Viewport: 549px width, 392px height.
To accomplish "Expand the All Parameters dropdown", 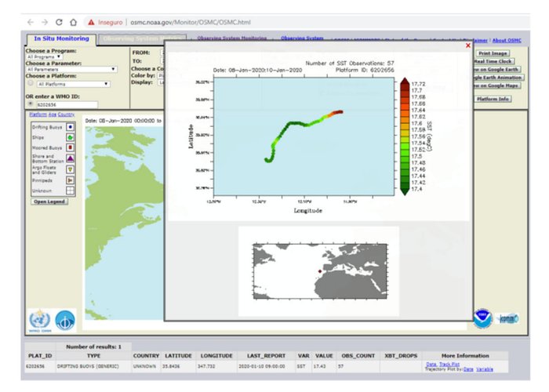I will coord(71,70).
